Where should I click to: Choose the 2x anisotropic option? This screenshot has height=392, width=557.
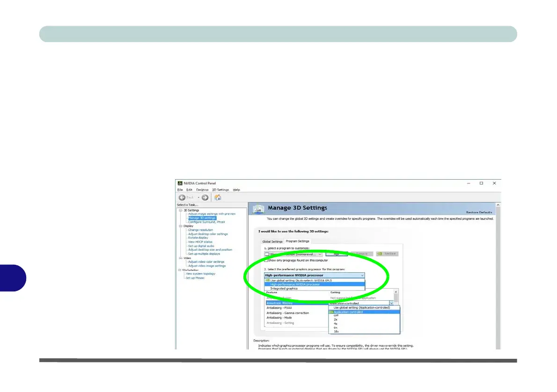coord(364,319)
